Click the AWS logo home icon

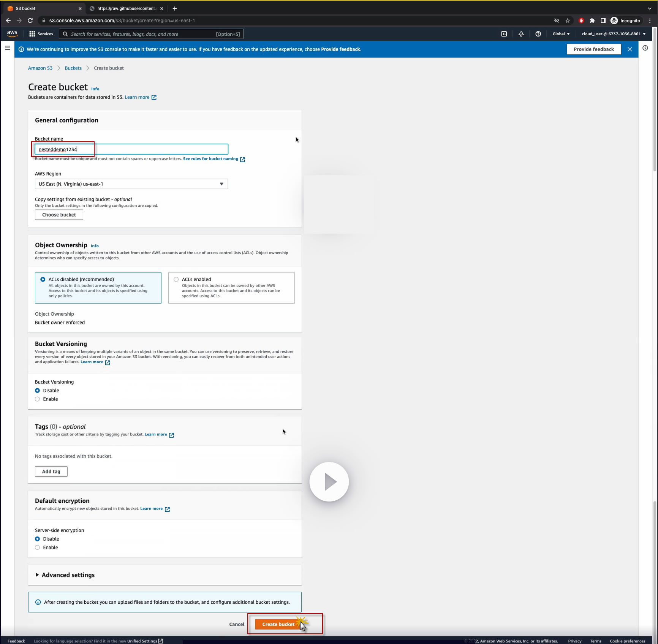12,33
